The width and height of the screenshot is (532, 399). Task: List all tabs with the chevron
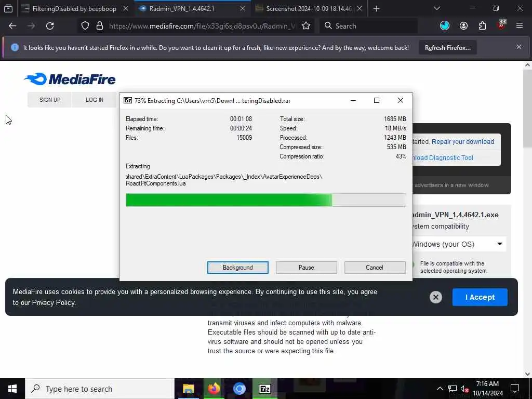[436, 8]
